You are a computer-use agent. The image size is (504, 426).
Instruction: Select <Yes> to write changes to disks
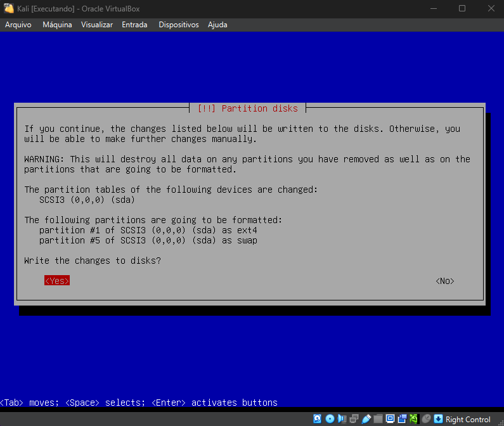click(x=57, y=281)
